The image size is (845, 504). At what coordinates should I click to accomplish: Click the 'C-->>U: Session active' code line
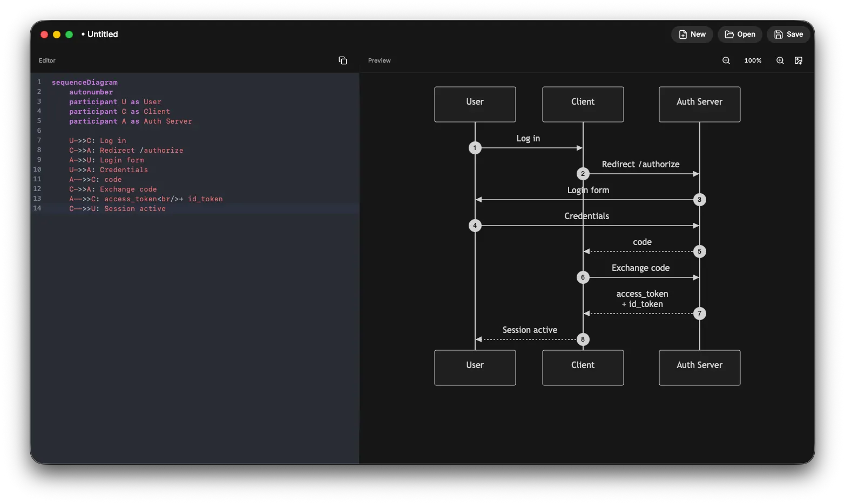(117, 208)
